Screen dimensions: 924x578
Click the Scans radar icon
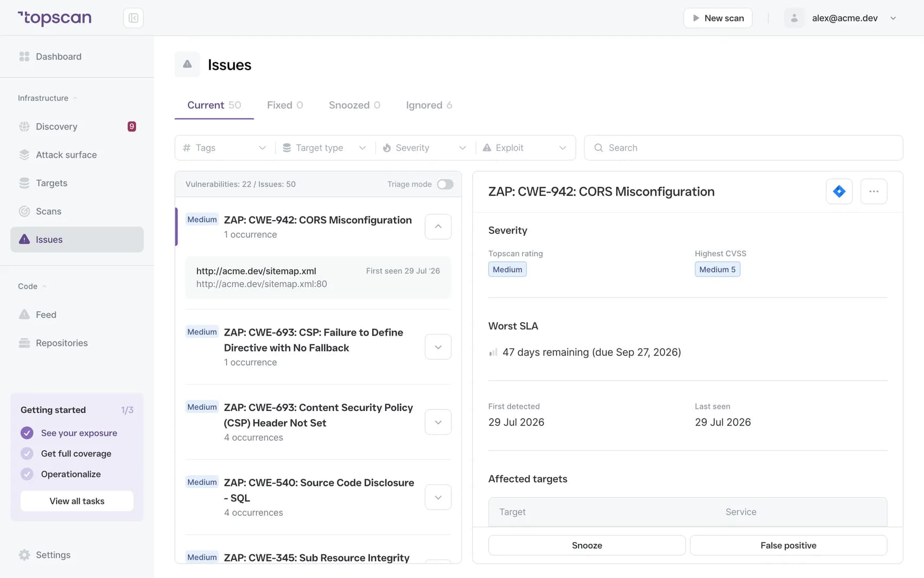coord(24,211)
